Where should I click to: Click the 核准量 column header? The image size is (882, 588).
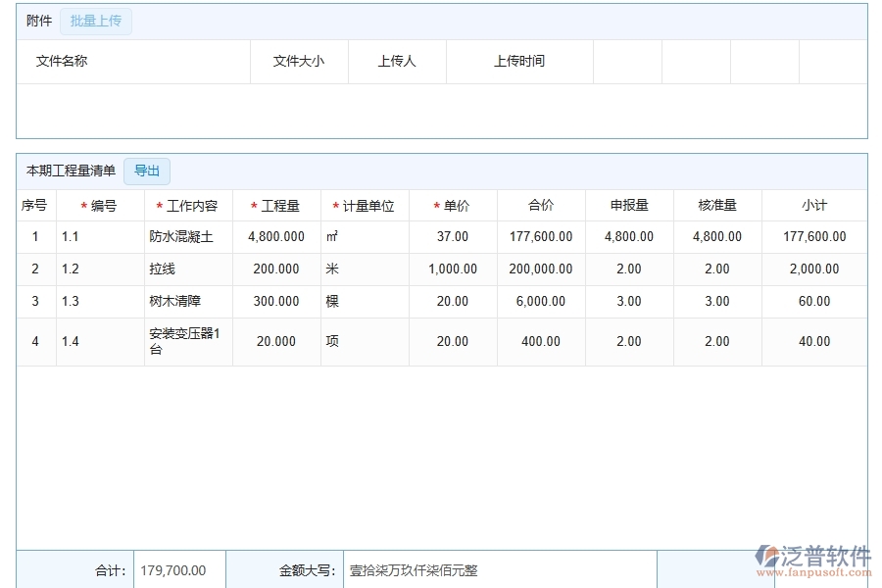click(x=715, y=205)
